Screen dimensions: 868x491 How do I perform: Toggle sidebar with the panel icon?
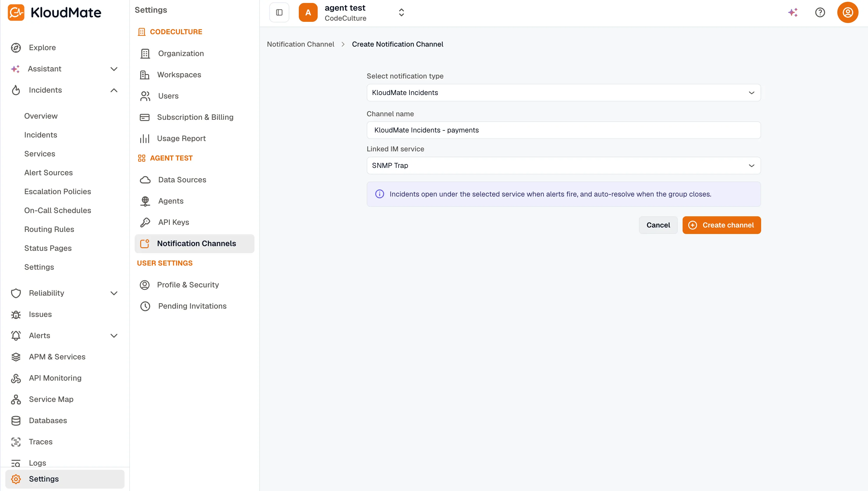279,12
